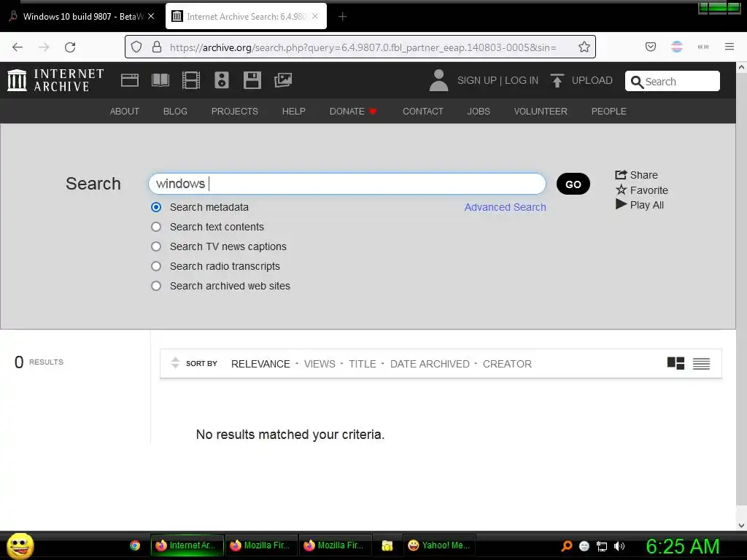
Task: Click the striped flag extension icon
Action: (x=677, y=47)
